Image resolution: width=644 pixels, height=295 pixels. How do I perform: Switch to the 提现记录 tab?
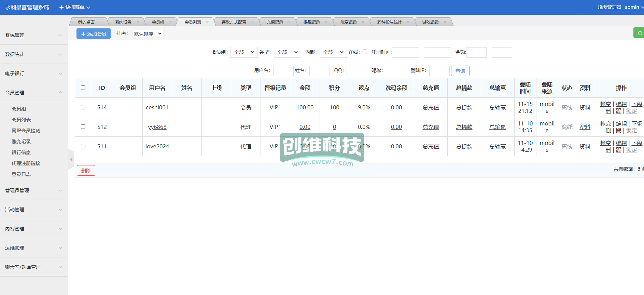[x=312, y=22]
